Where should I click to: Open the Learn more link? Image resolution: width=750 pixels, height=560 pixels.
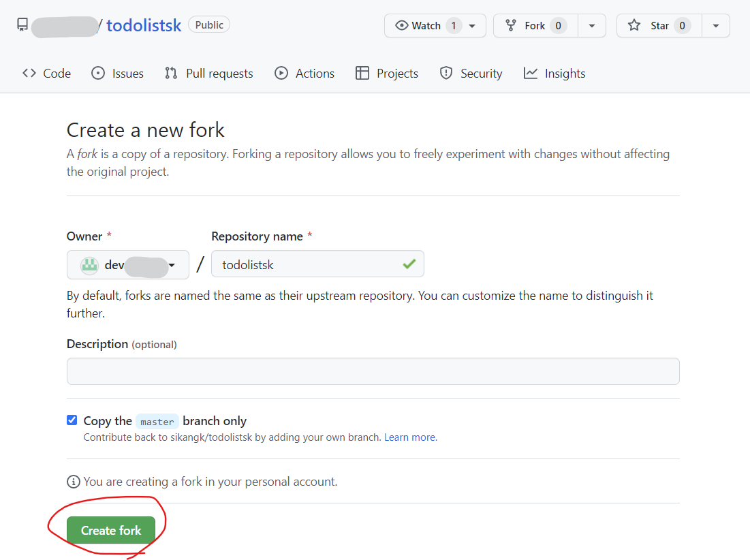(410, 437)
